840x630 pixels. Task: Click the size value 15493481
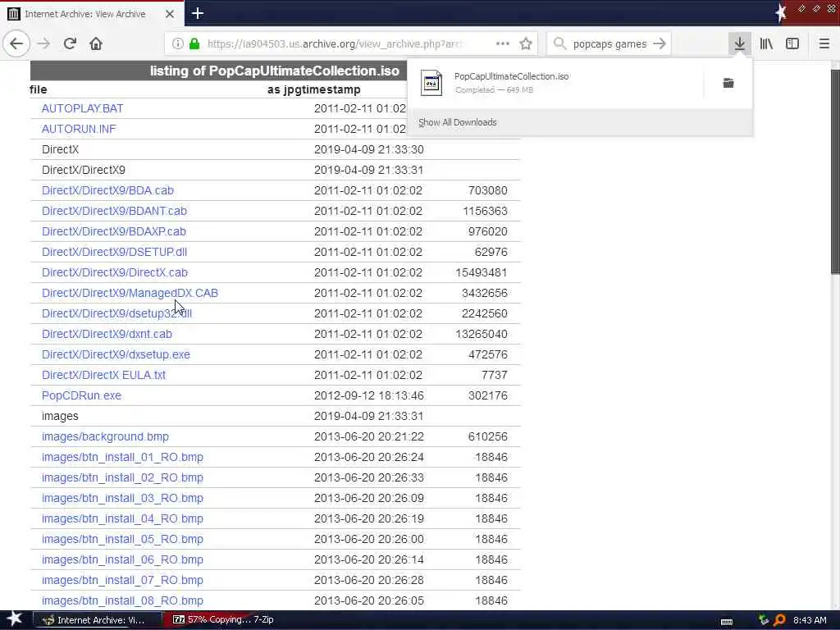(x=481, y=272)
